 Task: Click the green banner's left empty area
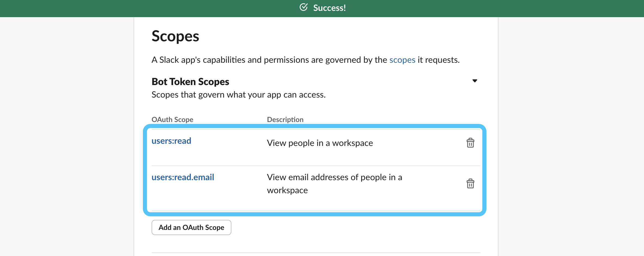click(x=109, y=8)
